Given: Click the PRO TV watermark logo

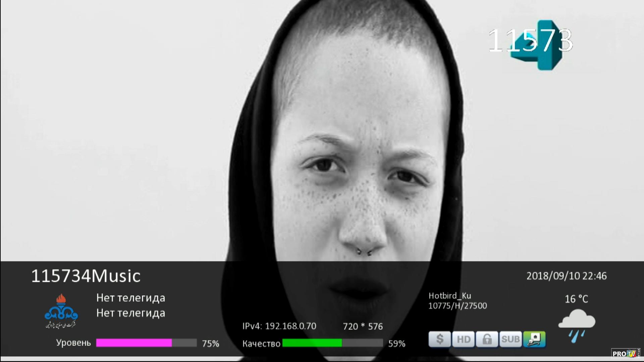Looking at the screenshot, I should (625, 353).
